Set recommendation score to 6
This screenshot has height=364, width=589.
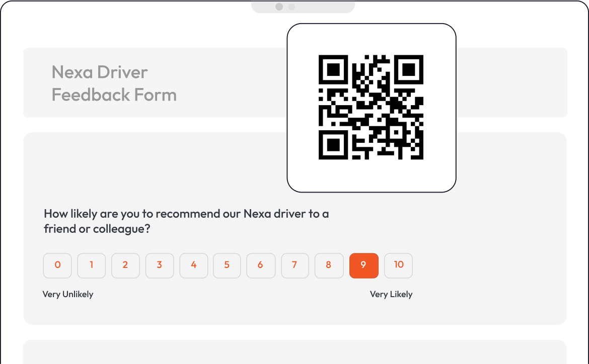coord(261,265)
